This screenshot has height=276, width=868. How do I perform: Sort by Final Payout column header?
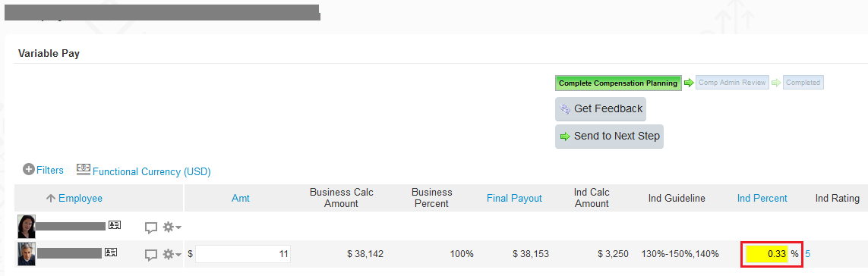514,198
